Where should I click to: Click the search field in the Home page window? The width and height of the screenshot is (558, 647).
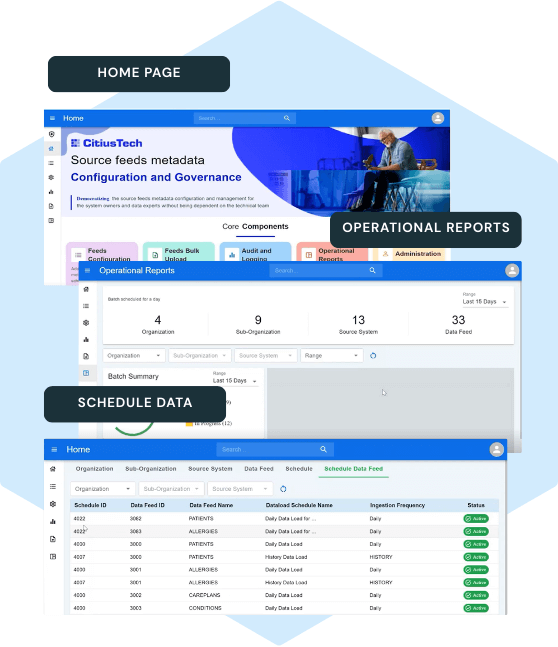(244, 118)
